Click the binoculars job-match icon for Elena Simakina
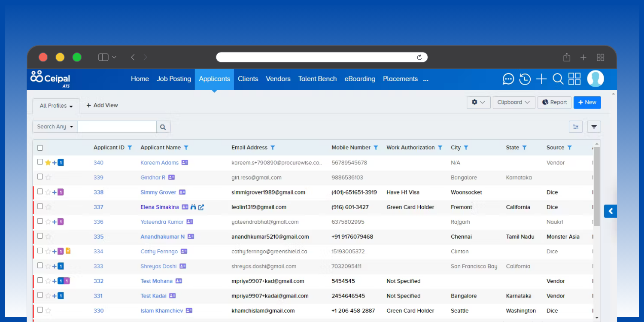 point(193,207)
